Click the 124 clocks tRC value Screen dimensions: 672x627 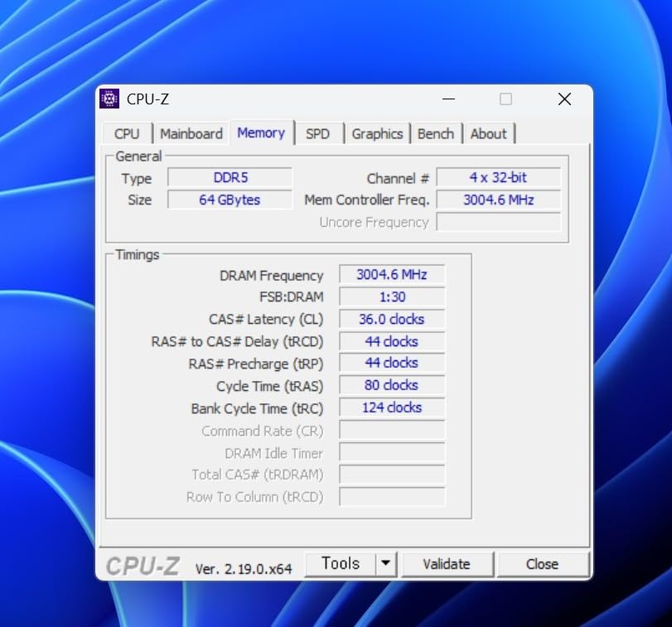pyautogui.click(x=392, y=408)
